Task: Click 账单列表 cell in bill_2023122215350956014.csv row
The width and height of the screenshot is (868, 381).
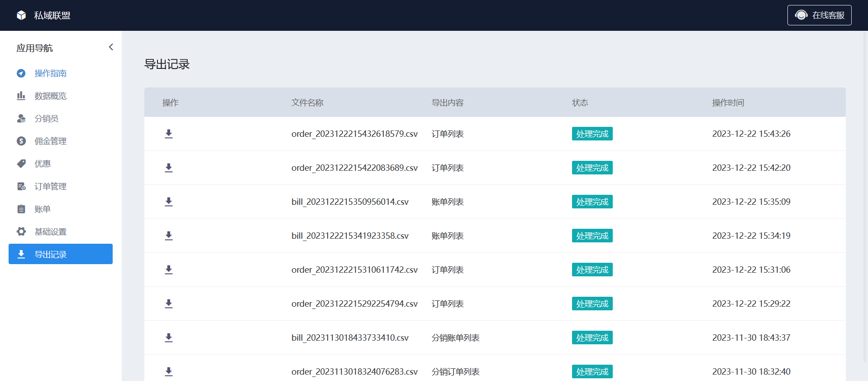Action: [448, 202]
